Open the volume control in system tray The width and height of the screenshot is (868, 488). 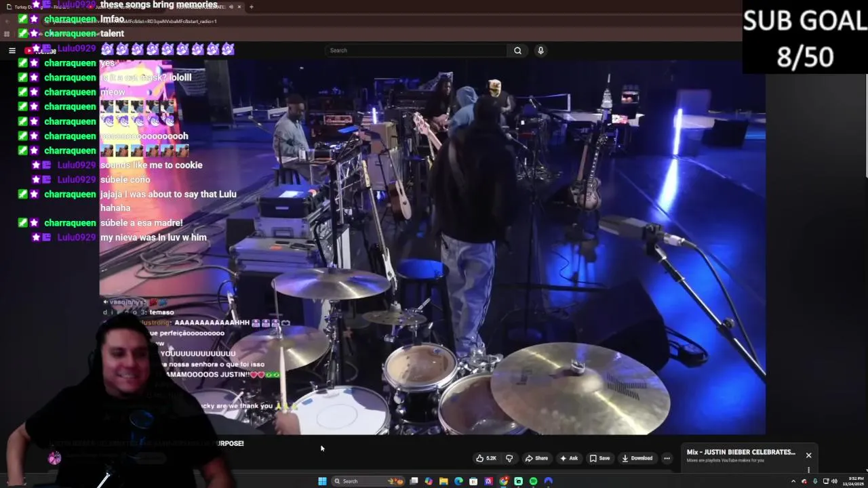(834, 481)
